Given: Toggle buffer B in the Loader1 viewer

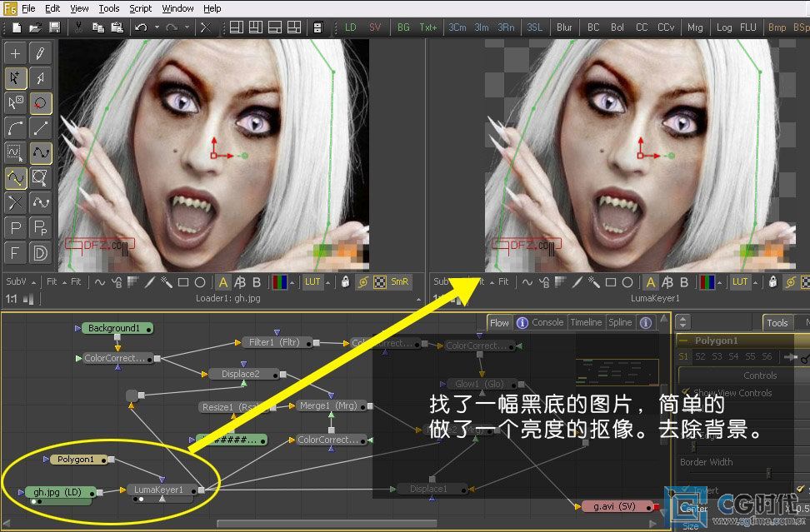Looking at the screenshot, I should (x=257, y=282).
